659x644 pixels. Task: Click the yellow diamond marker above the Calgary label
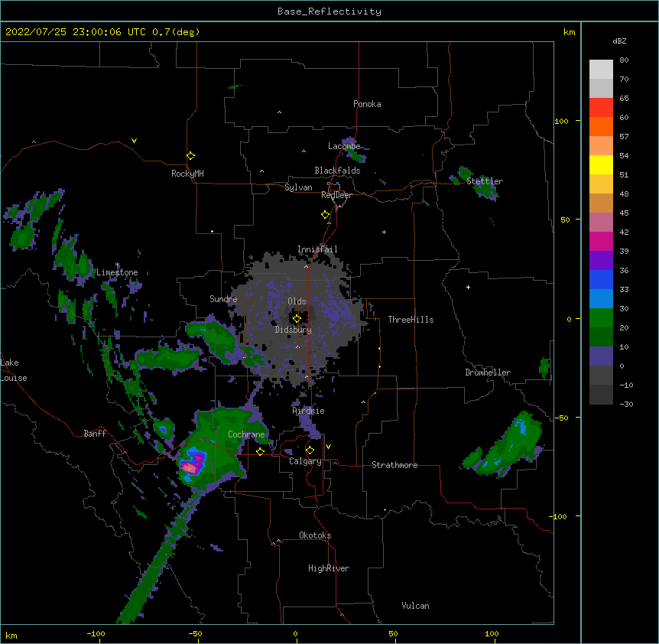pyautogui.click(x=310, y=450)
